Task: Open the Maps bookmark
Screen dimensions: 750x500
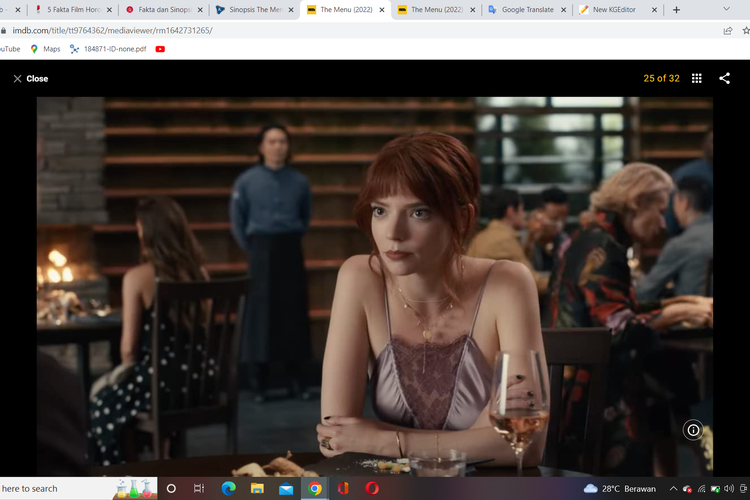Action: tap(44, 48)
